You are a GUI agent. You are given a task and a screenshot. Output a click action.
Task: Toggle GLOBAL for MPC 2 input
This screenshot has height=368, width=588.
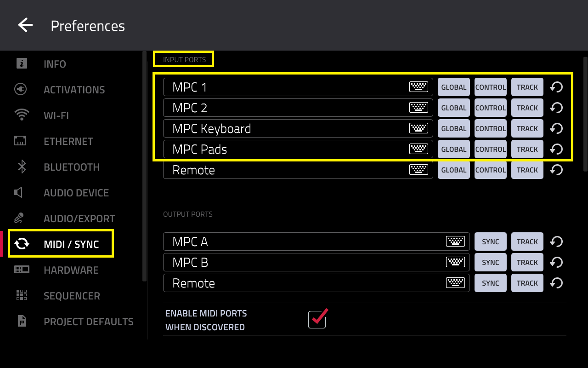click(454, 108)
